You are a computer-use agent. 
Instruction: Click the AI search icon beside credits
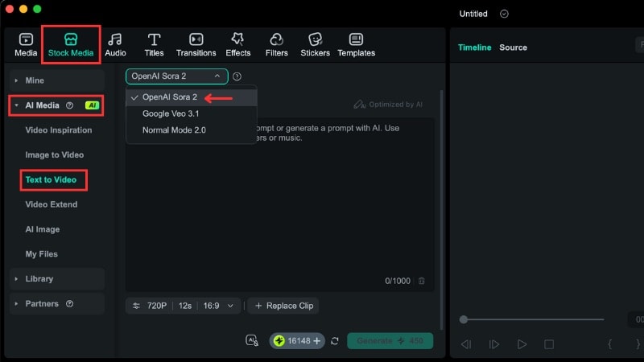252,340
